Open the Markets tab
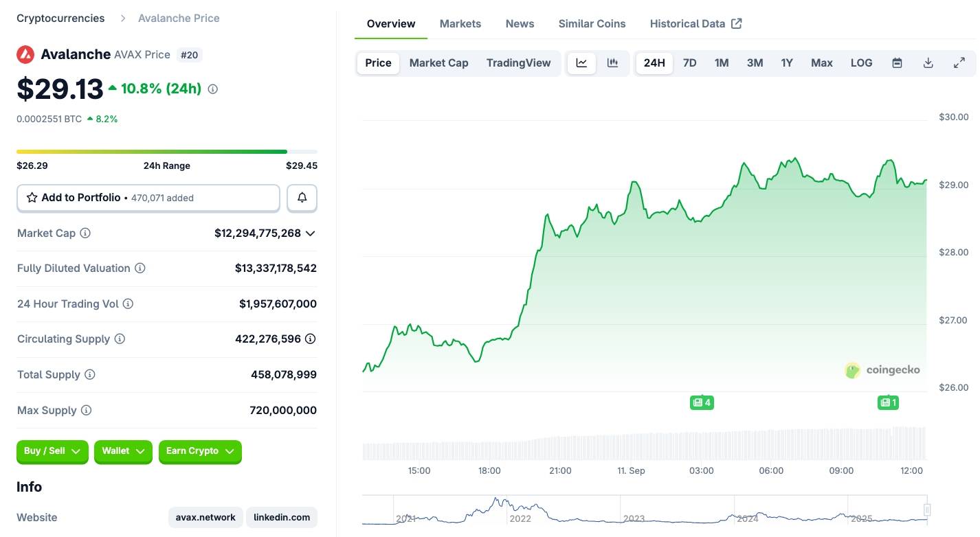Screen dimensions: 980x537 point(460,24)
